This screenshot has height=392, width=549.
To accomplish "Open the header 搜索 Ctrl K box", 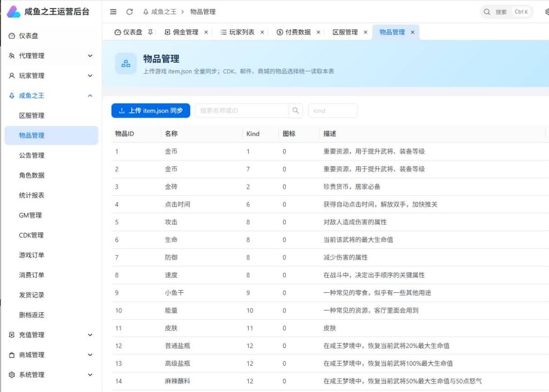I will pyautogui.click(x=507, y=12).
